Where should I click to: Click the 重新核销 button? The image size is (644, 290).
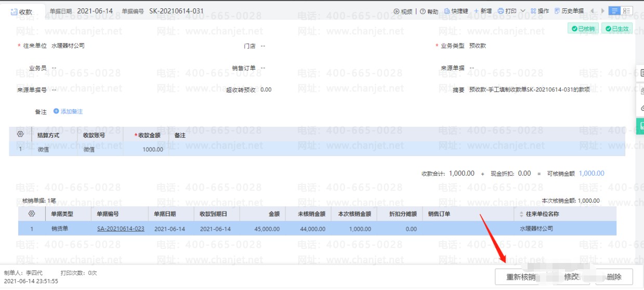[521, 277]
